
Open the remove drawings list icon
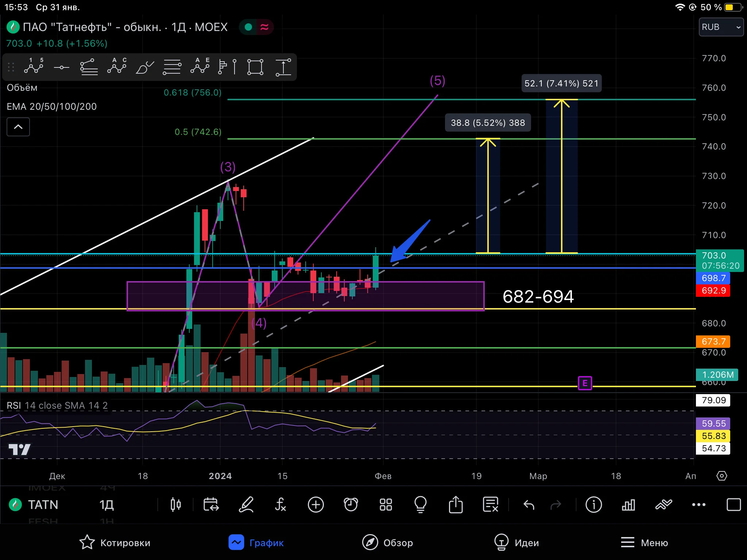tap(491, 505)
